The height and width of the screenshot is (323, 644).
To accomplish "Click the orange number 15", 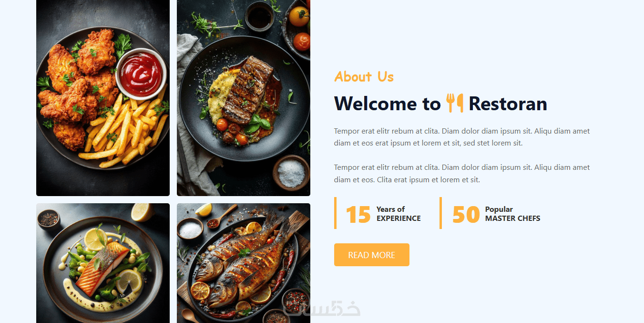I will [x=358, y=214].
